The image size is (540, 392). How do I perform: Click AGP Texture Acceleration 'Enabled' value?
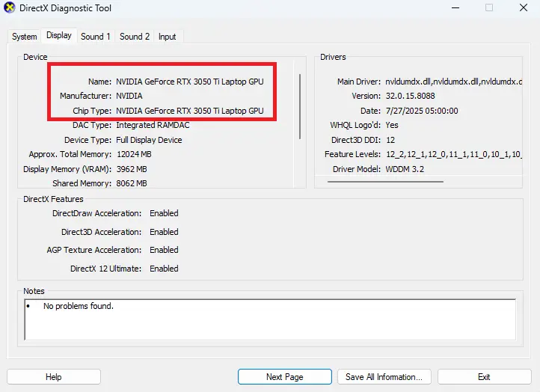click(x=164, y=250)
